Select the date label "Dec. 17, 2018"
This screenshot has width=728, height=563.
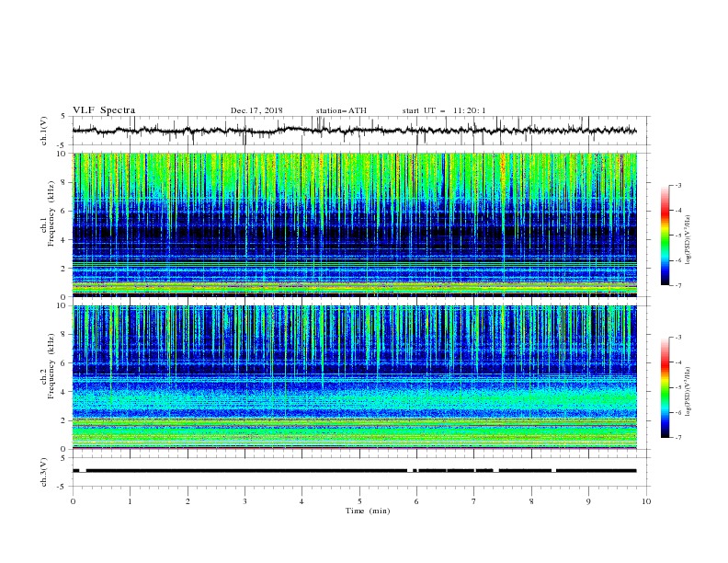(256, 110)
